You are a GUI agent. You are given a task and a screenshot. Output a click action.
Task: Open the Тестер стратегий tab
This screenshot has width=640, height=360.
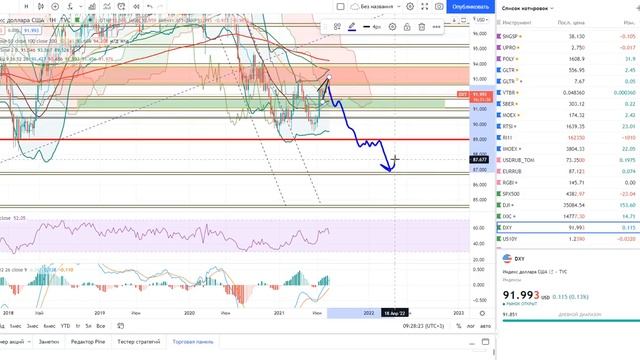[139, 342]
